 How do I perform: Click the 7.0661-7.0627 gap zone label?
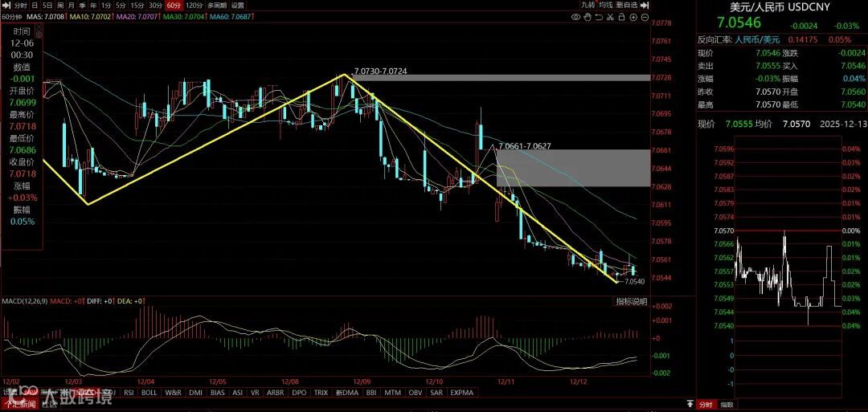[x=524, y=146]
